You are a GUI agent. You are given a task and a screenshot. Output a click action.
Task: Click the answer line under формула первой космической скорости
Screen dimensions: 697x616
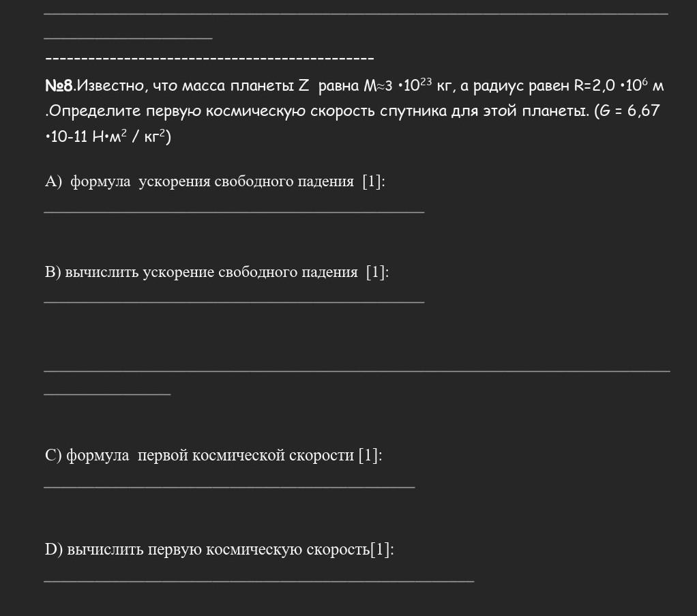(229, 488)
